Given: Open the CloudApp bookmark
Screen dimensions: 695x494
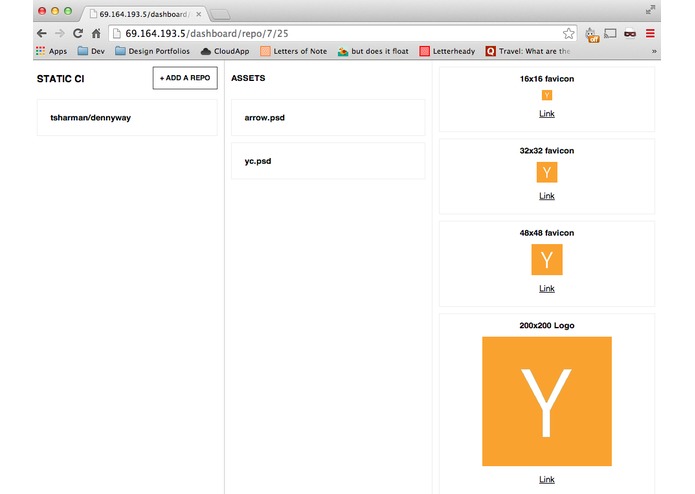Looking at the screenshot, I should [x=225, y=51].
